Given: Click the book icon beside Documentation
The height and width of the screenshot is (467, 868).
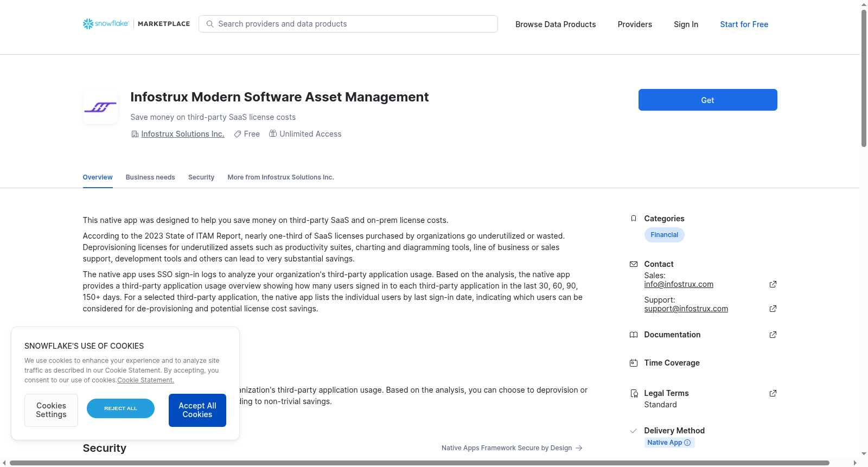Looking at the screenshot, I should click(634, 335).
